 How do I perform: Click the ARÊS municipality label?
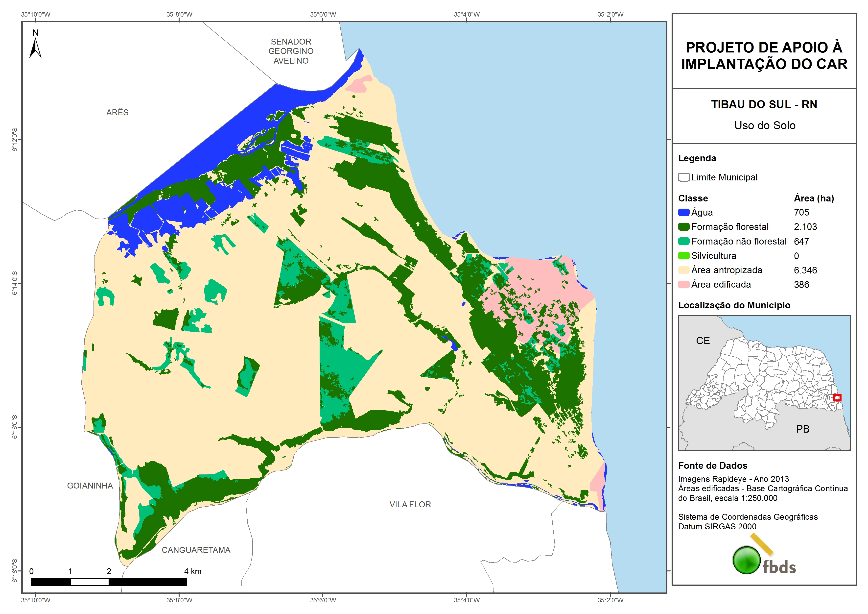[117, 112]
